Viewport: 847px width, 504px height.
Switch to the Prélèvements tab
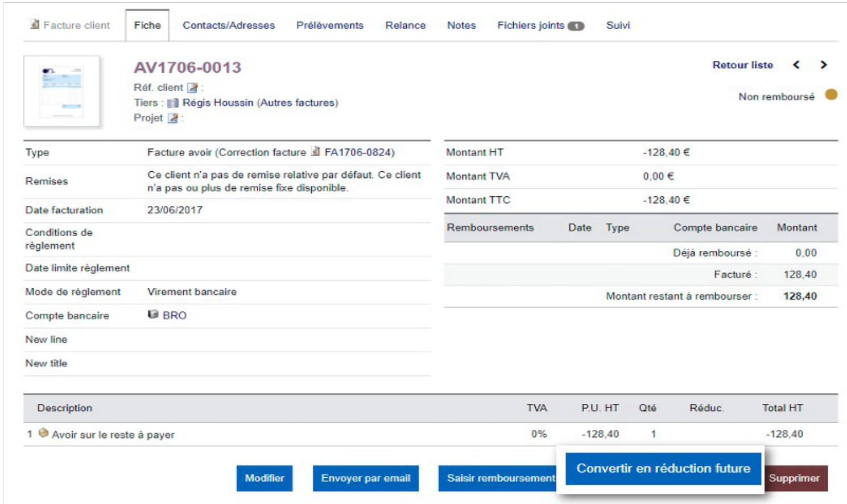(330, 26)
